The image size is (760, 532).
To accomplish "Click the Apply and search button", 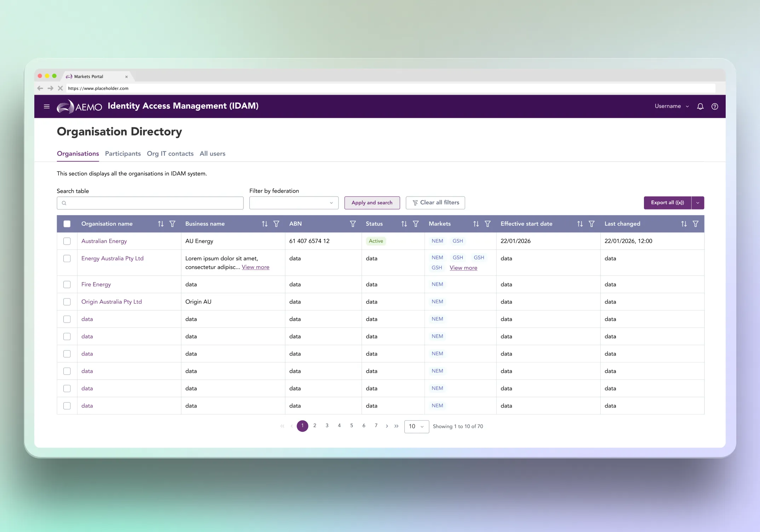I will coord(372,203).
